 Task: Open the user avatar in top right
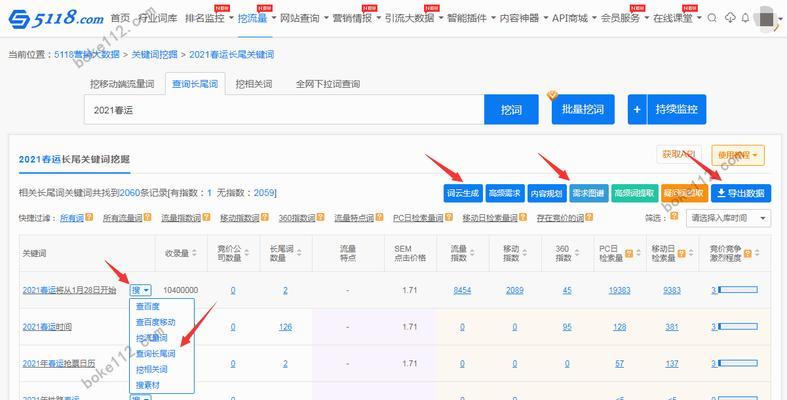coord(766,19)
